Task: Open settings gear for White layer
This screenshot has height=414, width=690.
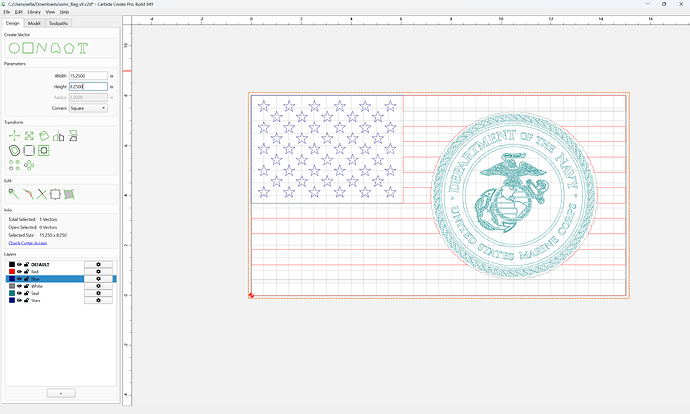Action: [x=98, y=286]
